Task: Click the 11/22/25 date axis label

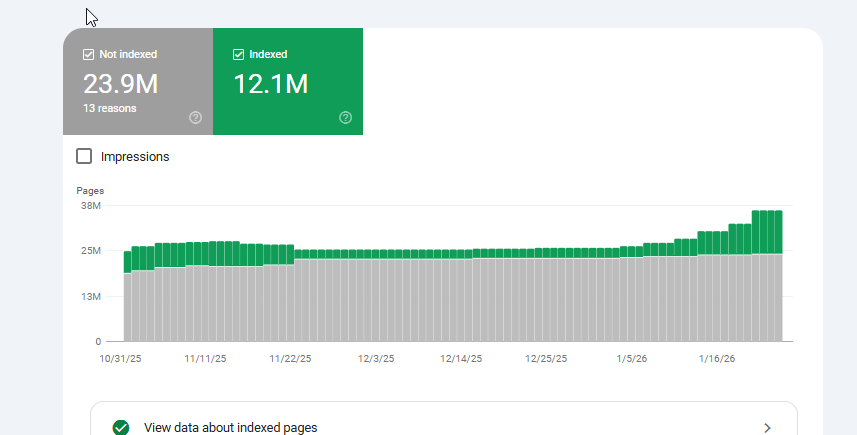Action: coord(291,359)
